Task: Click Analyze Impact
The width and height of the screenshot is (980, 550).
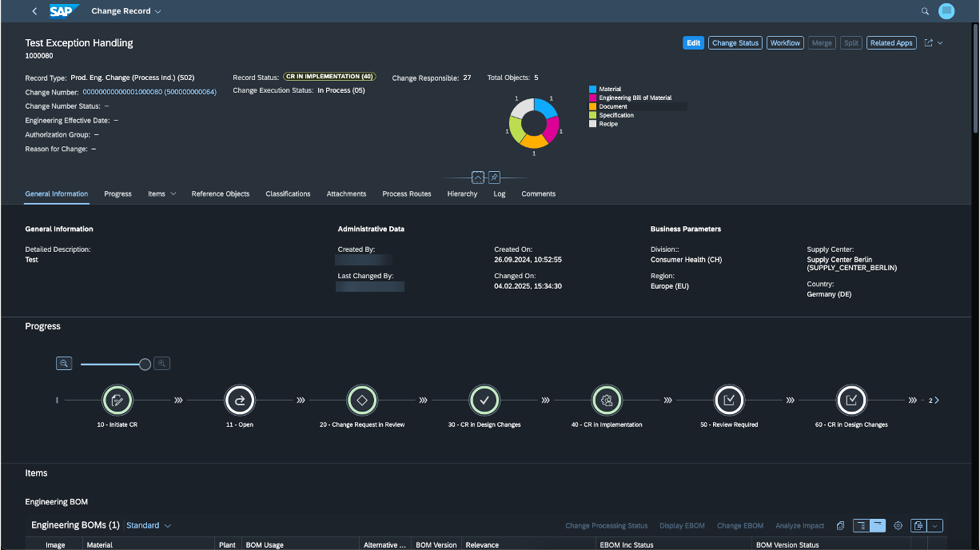Action: point(799,526)
